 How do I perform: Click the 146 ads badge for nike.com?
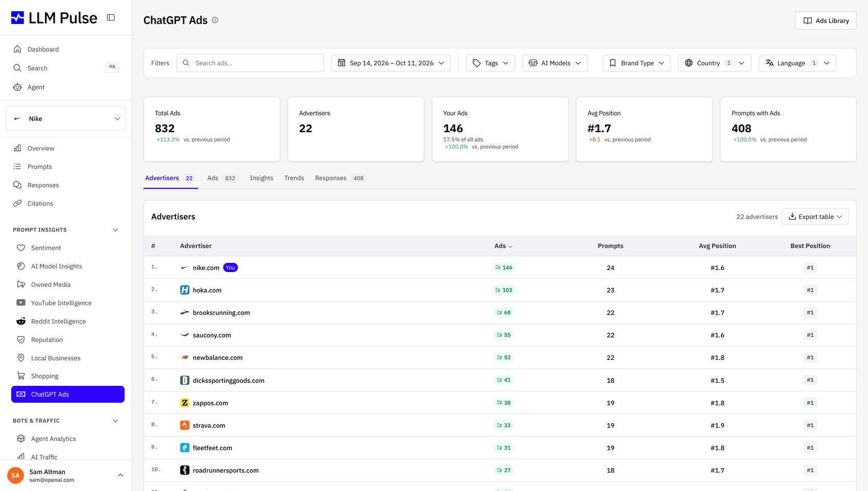504,267
